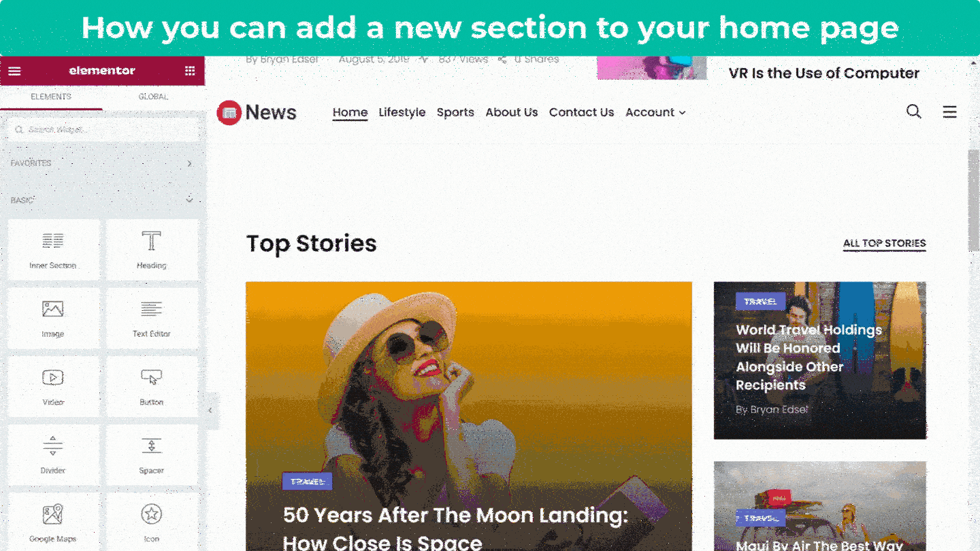Image resolution: width=980 pixels, height=551 pixels.
Task: Collapse the Basic widget category
Action: click(102, 200)
